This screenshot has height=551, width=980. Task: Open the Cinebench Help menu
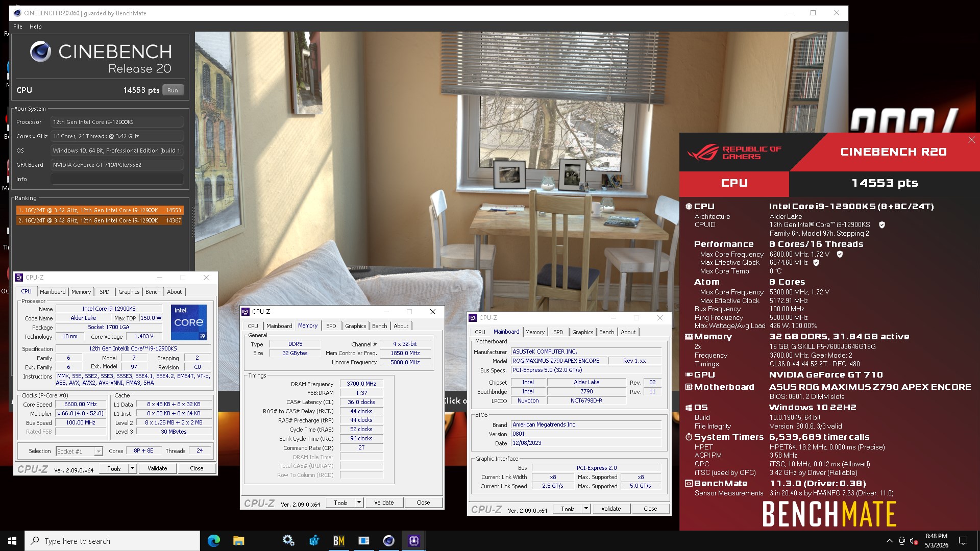35,27
